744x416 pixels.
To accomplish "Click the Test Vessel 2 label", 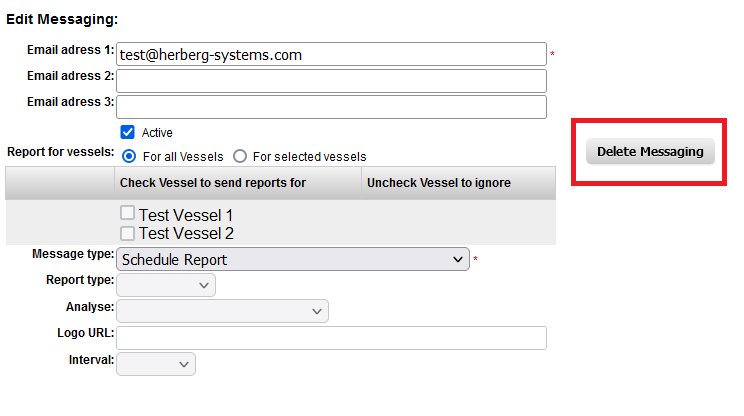I will [x=186, y=234].
